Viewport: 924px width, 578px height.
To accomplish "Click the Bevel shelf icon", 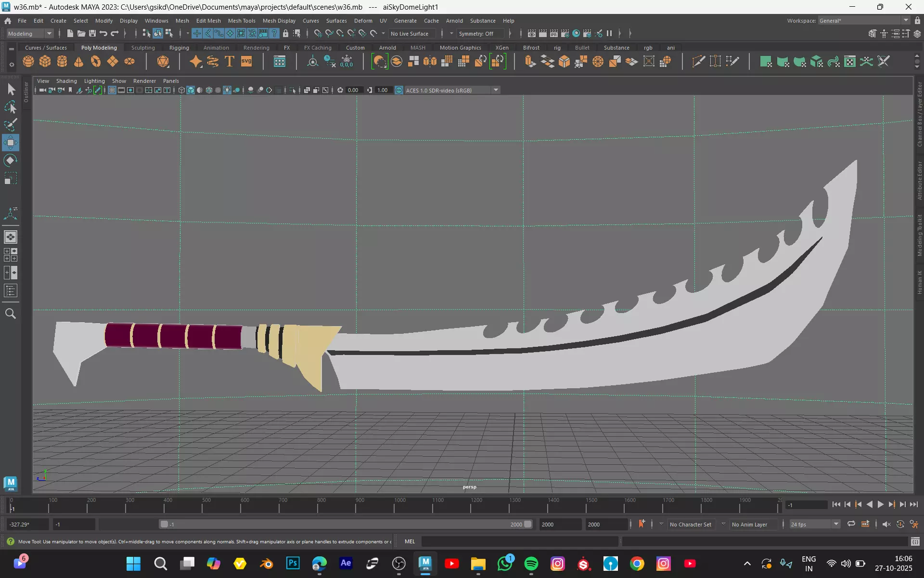I will click(564, 62).
